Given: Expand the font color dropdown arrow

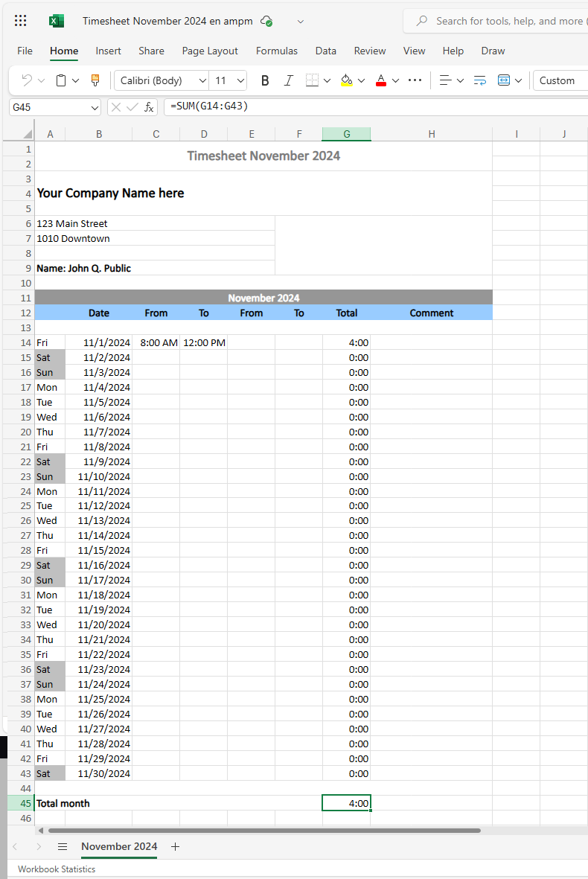Looking at the screenshot, I should (396, 80).
